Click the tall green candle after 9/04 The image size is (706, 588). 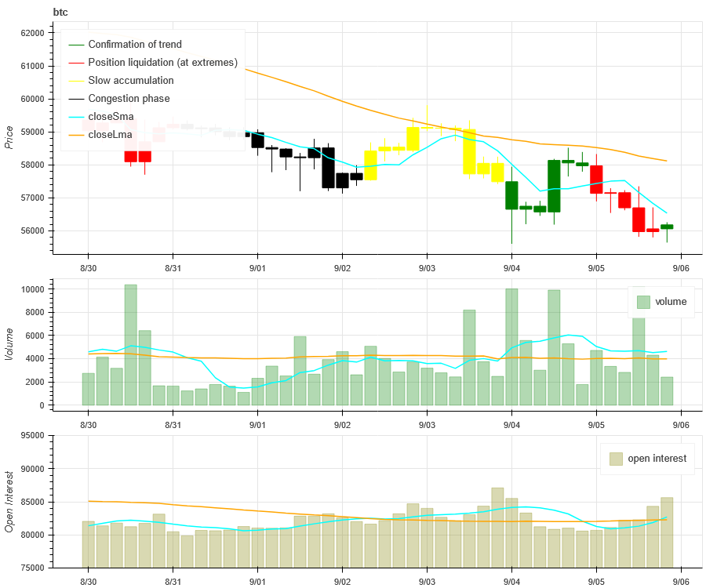point(554,186)
